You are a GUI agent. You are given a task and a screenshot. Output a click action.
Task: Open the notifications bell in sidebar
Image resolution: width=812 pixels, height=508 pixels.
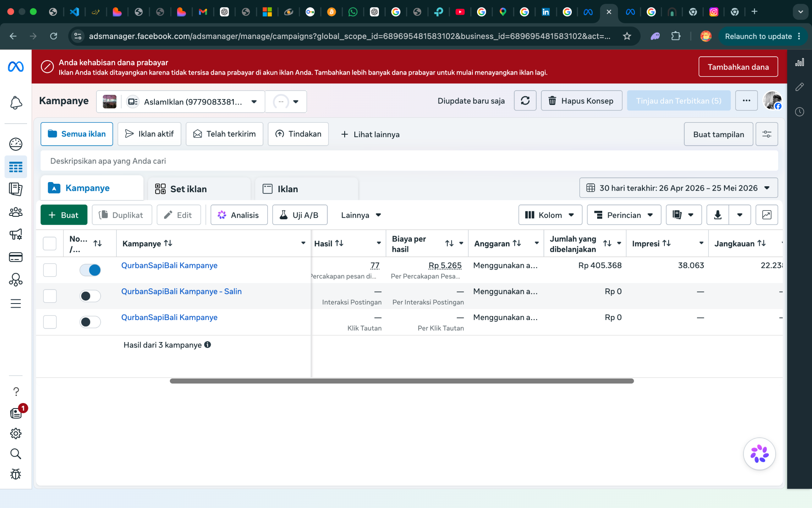pos(16,103)
